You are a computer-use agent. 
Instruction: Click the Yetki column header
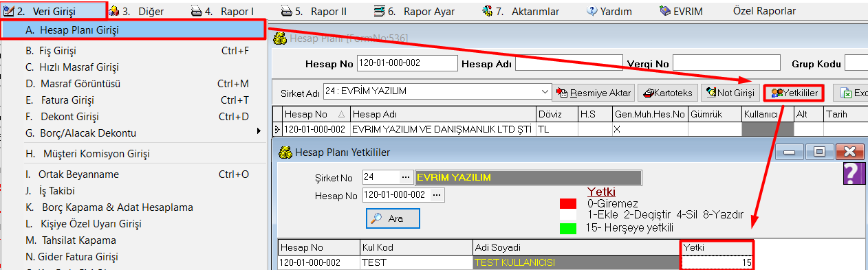717,247
